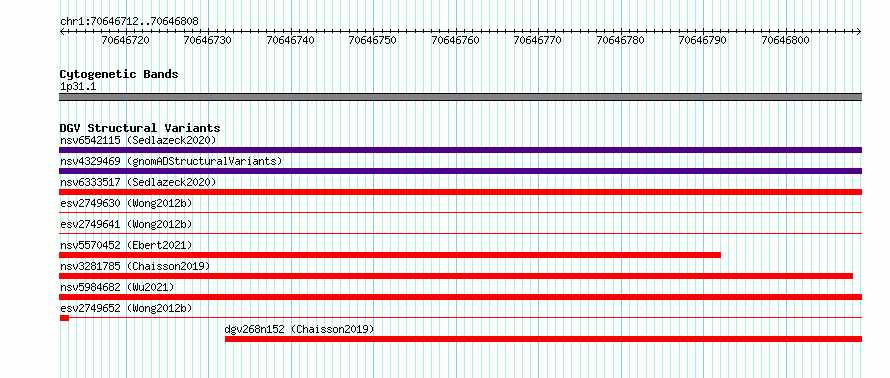890x378 pixels.
Task: Click the dgv268n152 (Chaisson2019) label
Action: tap(300, 329)
